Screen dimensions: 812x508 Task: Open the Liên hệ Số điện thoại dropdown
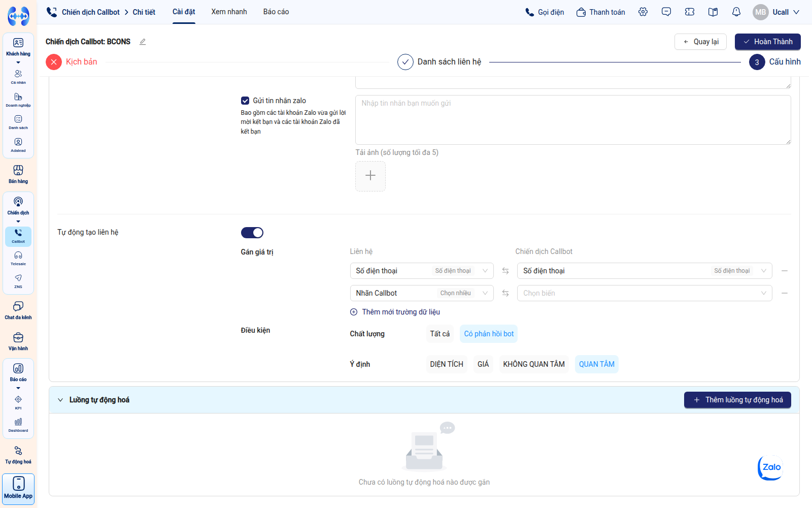click(x=422, y=271)
